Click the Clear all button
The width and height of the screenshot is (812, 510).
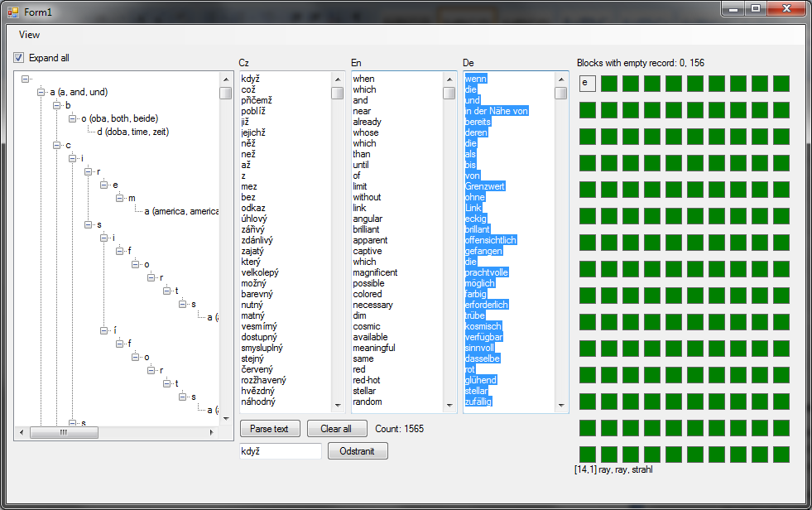pyautogui.click(x=336, y=429)
